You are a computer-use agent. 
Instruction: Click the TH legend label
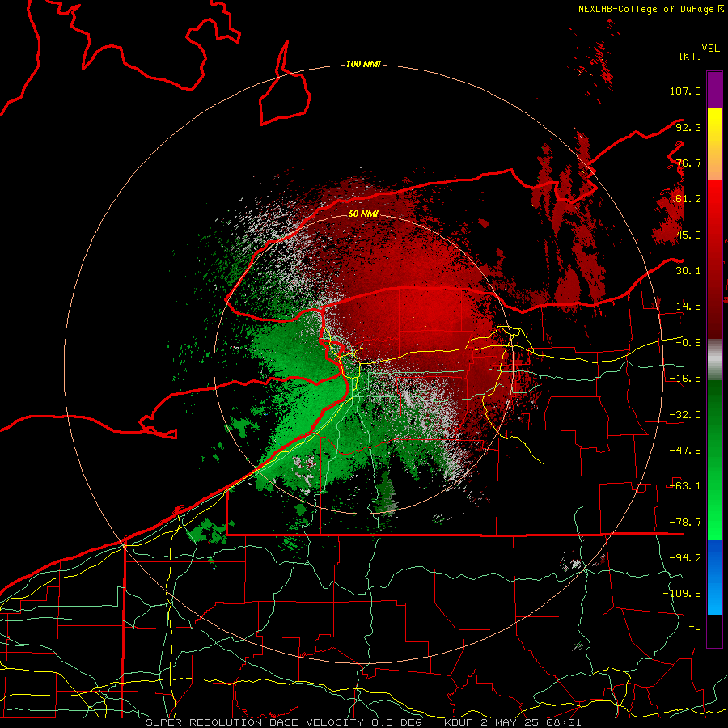click(x=695, y=630)
